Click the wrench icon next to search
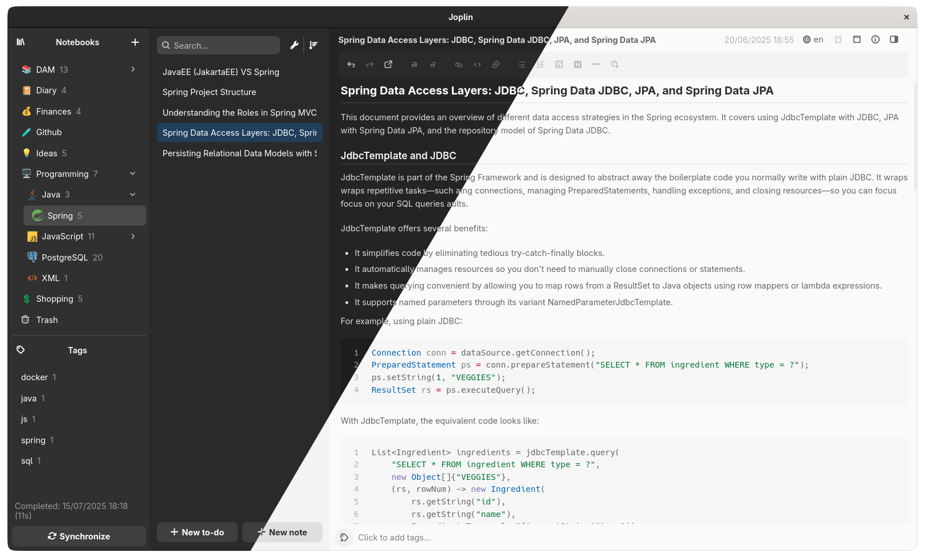 point(294,45)
